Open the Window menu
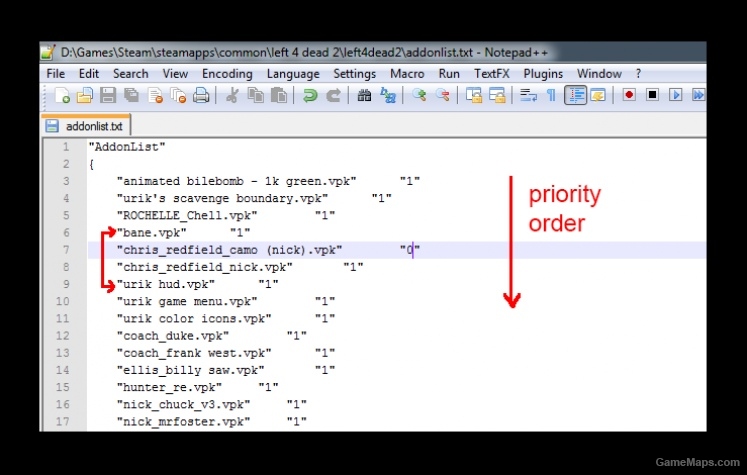This screenshot has height=475, width=747. tap(599, 74)
